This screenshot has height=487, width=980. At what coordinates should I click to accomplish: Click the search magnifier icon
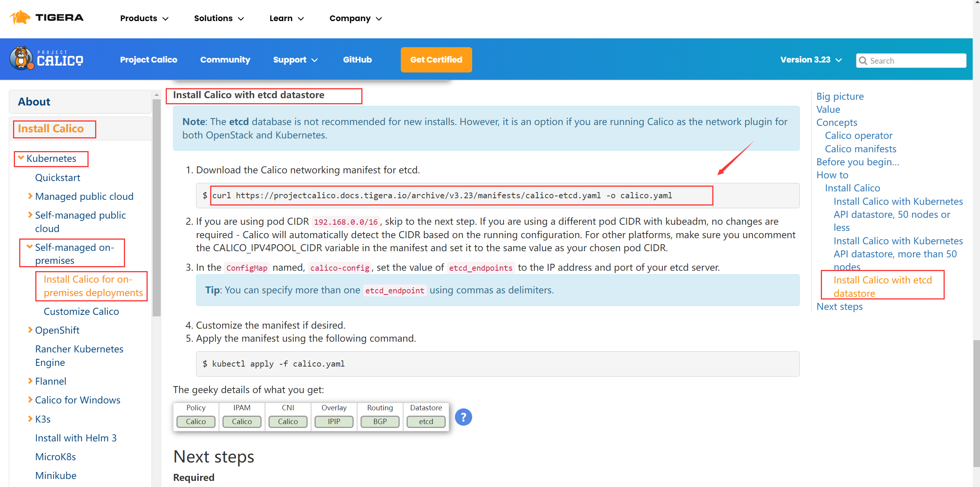[x=863, y=61]
